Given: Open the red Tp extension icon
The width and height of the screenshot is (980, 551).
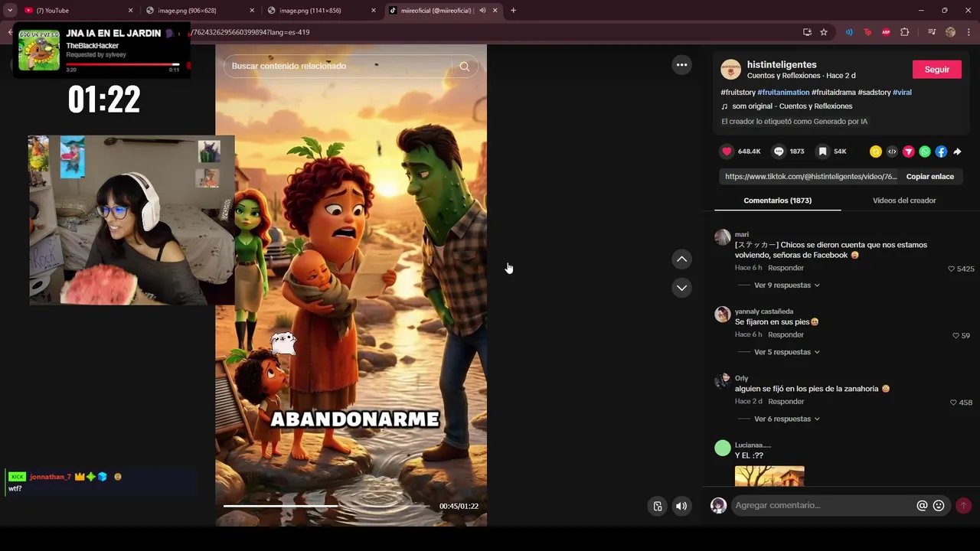Looking at the screenshot, I should [x=867, y=32].
